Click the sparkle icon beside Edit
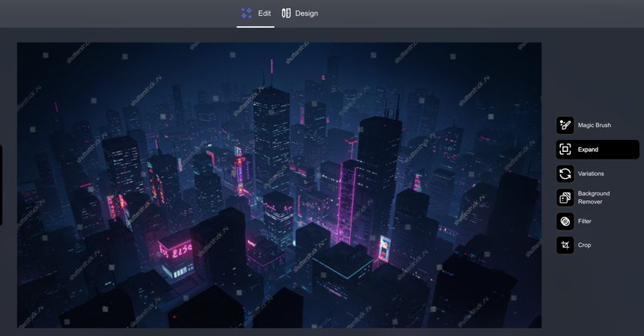Viewport: 644px width, 336px height. pos(246,13)
